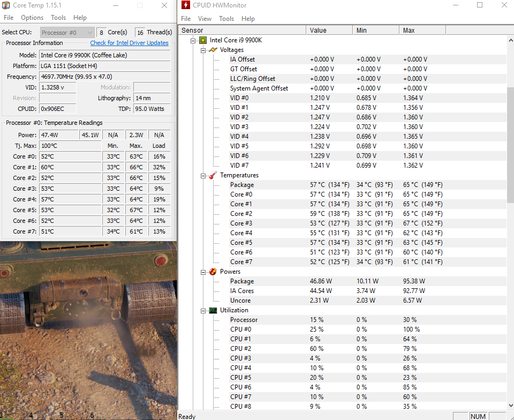Click the Powers flame icon
Viewport: 514px width, 420px height.
coord(213,272)
